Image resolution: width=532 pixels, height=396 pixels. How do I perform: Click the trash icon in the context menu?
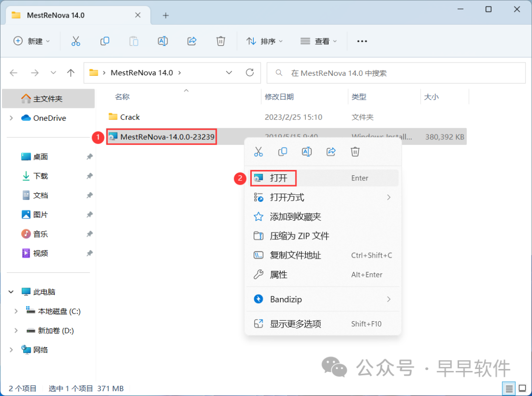coord(355,152)
